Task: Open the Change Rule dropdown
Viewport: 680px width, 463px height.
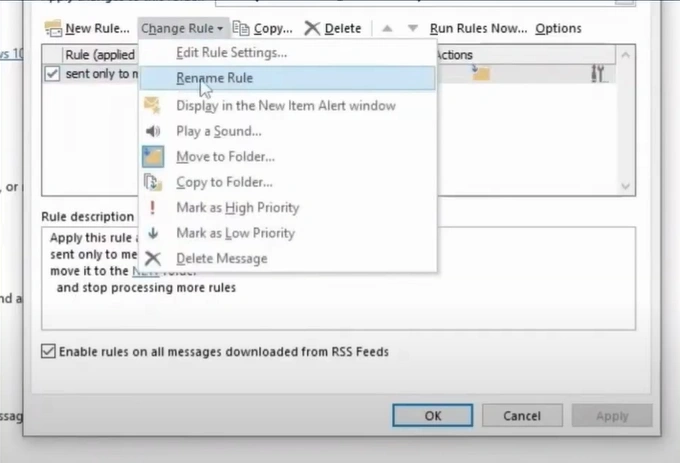Action: click(182, 29)
